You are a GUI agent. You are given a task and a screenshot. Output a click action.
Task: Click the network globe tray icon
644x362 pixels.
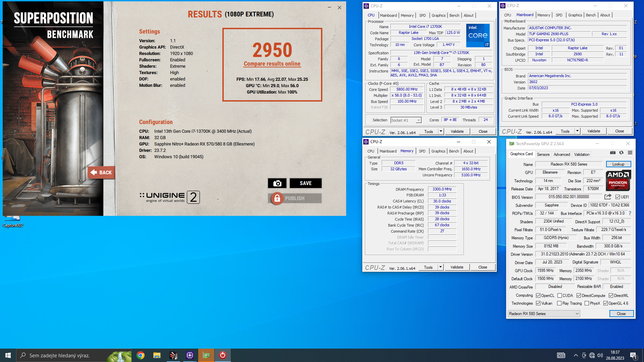(x=592, y=355)
